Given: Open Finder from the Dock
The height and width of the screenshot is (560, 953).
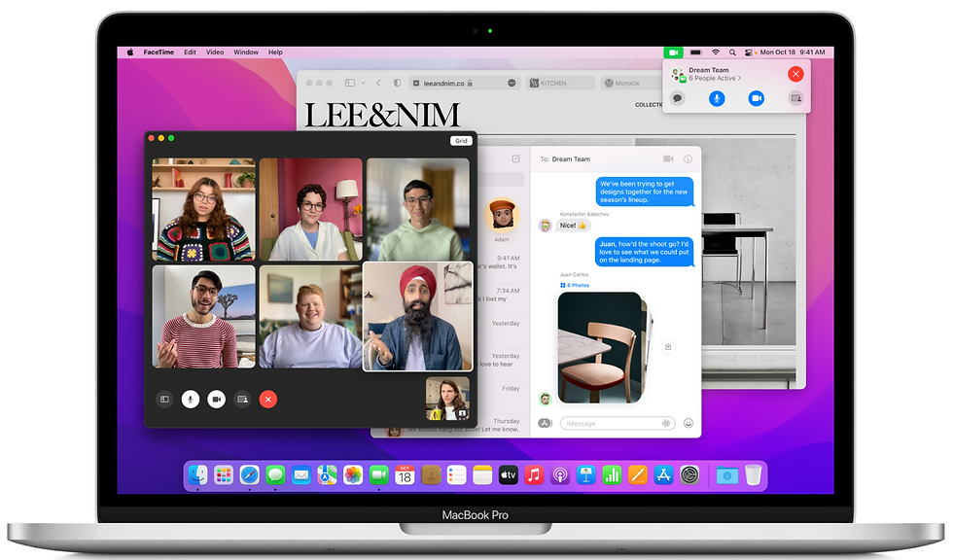Looking at the screenshot, I should [x=197, y=475].
